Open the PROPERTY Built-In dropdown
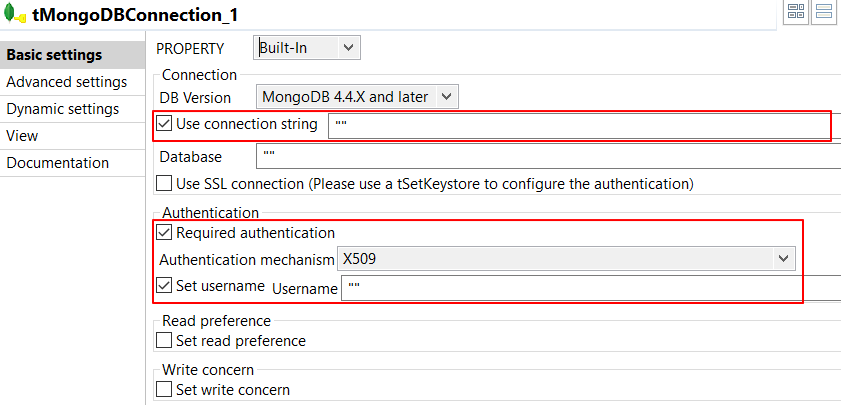The image size is (841, 405). tap(306, 47)
